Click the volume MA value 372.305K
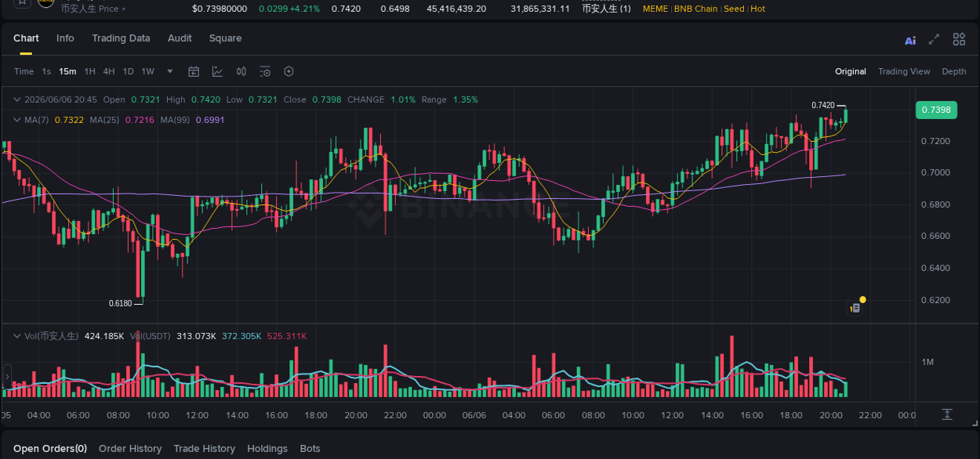 [x=241, y=336]
